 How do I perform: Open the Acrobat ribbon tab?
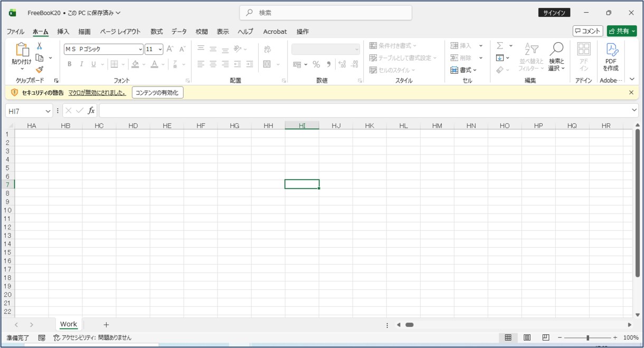point(275,32)
